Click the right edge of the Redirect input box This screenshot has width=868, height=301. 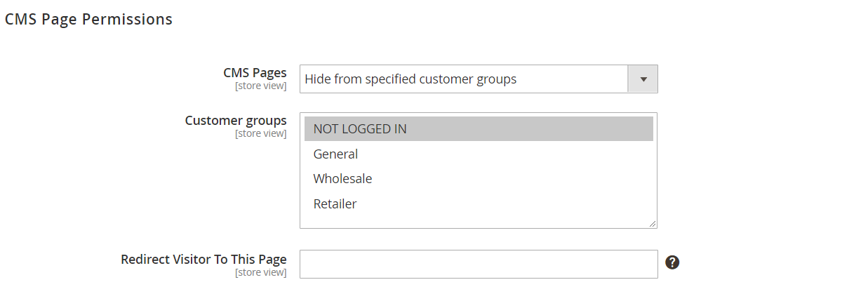[657, 264]
